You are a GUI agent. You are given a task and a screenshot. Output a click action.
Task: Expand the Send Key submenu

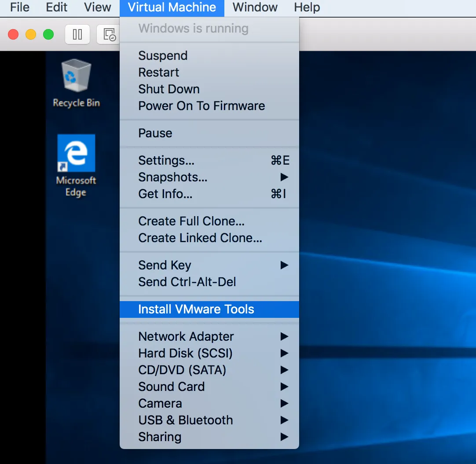coord(209,265)
